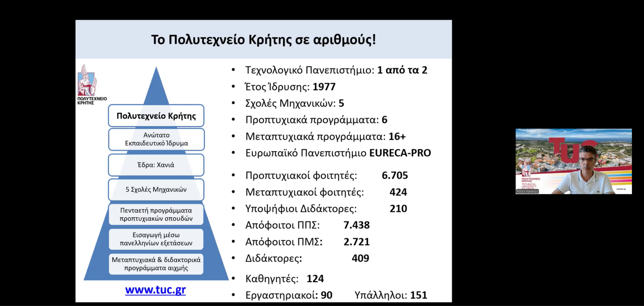Click the founding year 1977
Viewport: 644px width, 306px height.
(x=324, y=87)
